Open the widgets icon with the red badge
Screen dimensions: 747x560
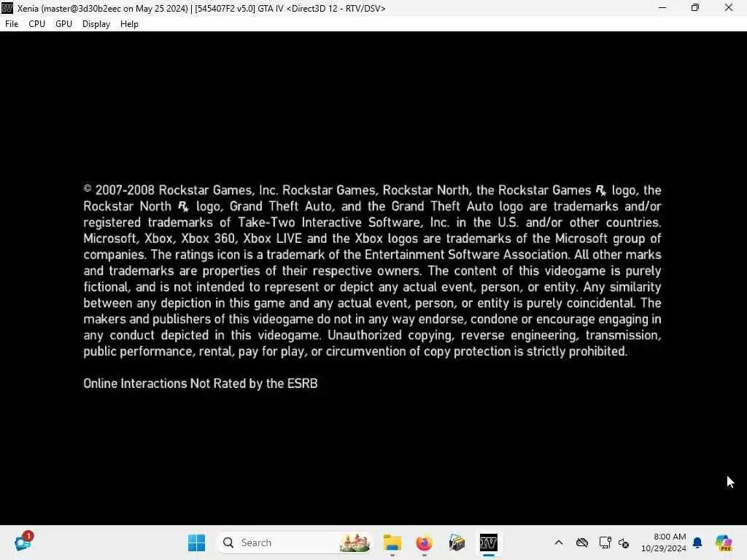tap(23, 542)
